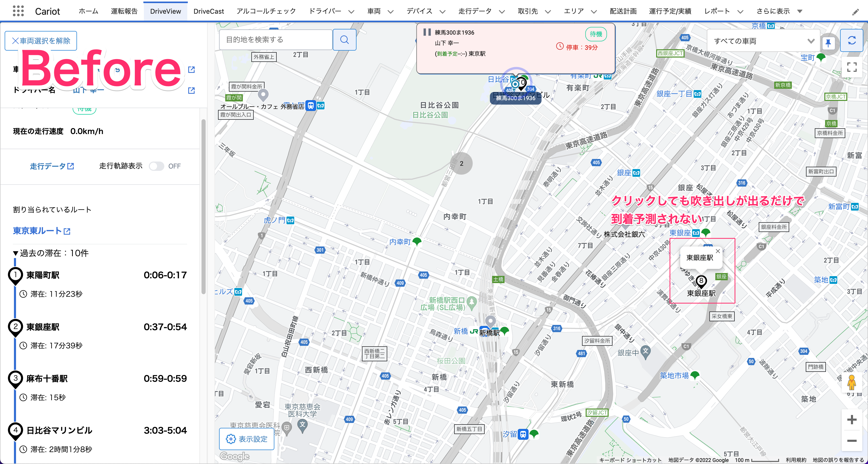Click the stop pin 4 for 日比谷マリンビル
The image size is (868, 464).
[x=15, y=431]
